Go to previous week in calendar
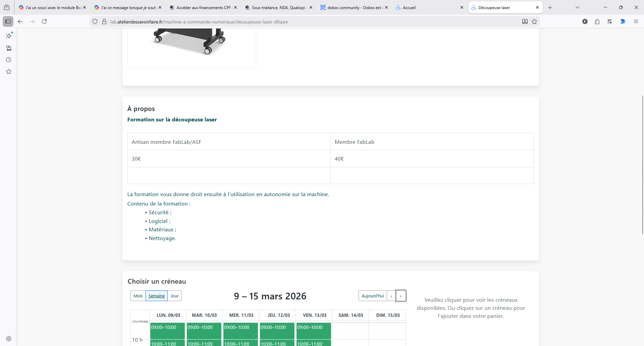Viewport: 644px width, 346px height. click(x=391, y=296)
